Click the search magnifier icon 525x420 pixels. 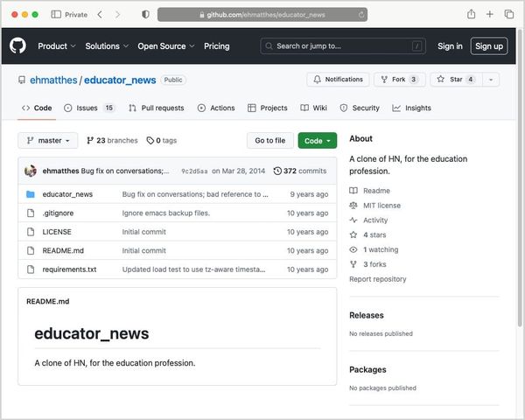[x=269, y=45]
